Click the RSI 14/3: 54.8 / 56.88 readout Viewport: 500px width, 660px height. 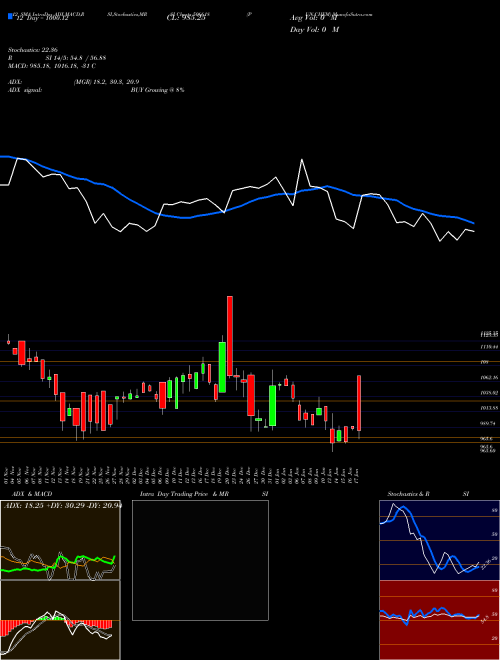(57, 58)
